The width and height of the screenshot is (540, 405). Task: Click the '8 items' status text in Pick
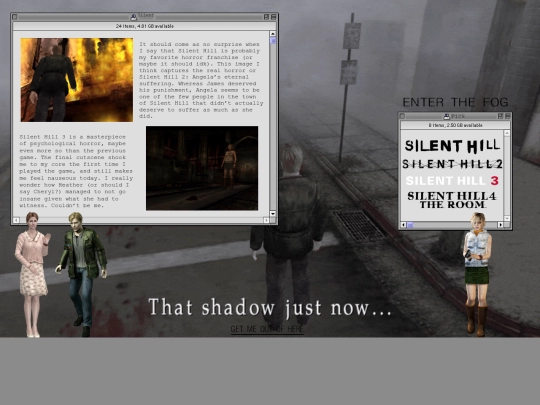[455, 125]
